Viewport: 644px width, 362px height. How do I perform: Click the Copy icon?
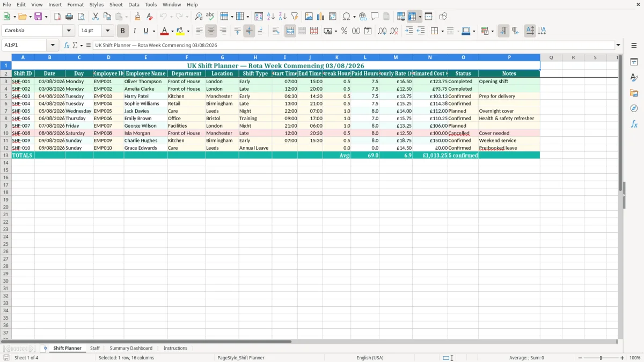point(107,17)
